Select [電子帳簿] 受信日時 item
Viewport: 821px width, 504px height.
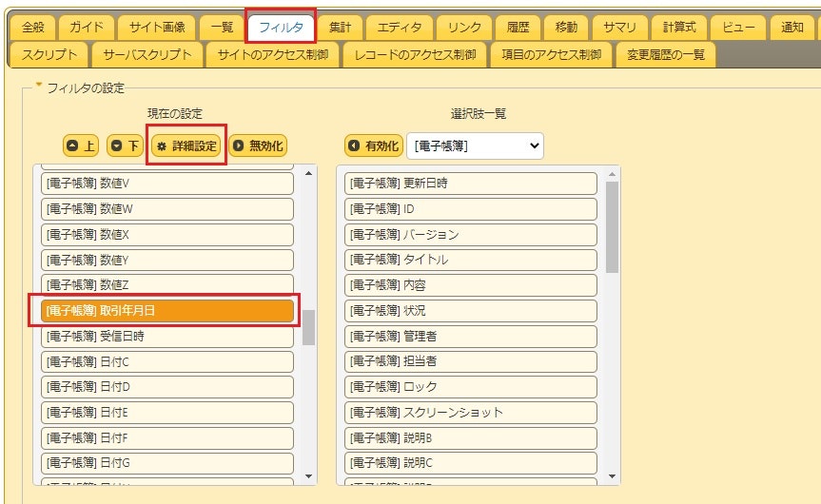[x=167, y=336]
